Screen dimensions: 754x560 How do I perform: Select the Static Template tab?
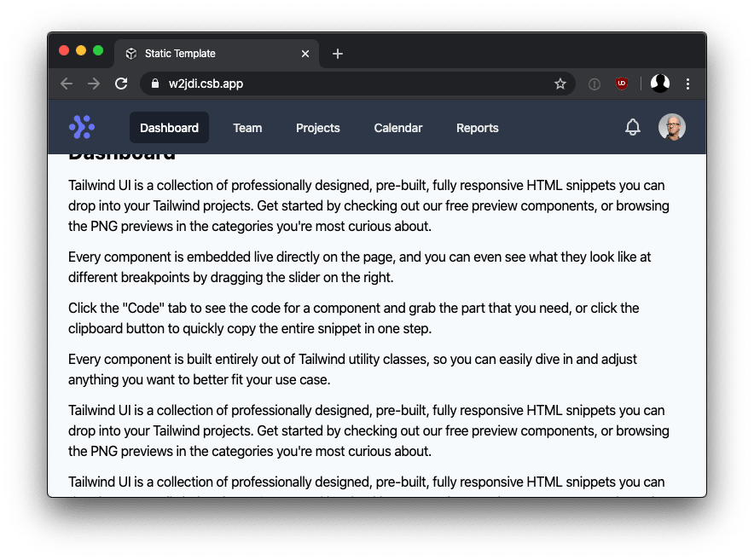(x=217, y=54)
